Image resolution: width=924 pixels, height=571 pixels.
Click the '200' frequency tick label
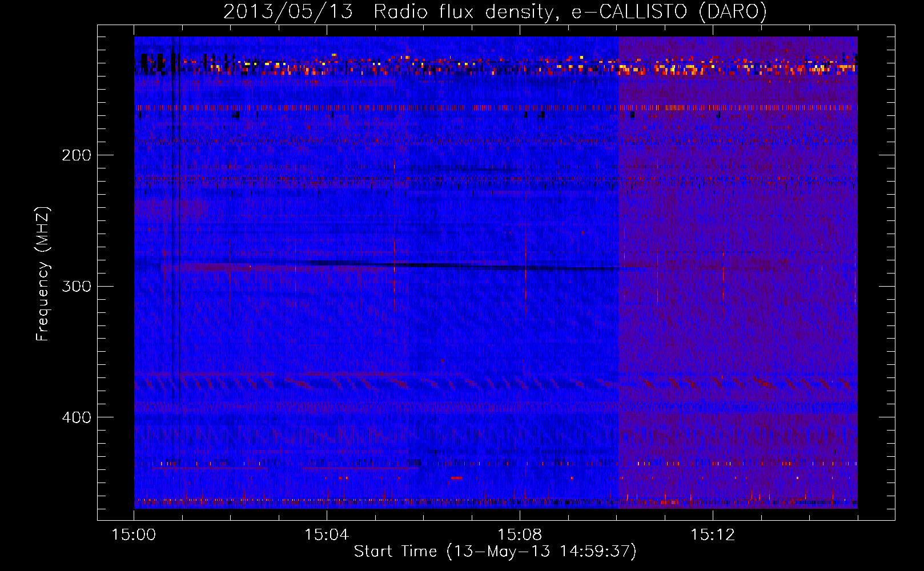click(77, 155)
